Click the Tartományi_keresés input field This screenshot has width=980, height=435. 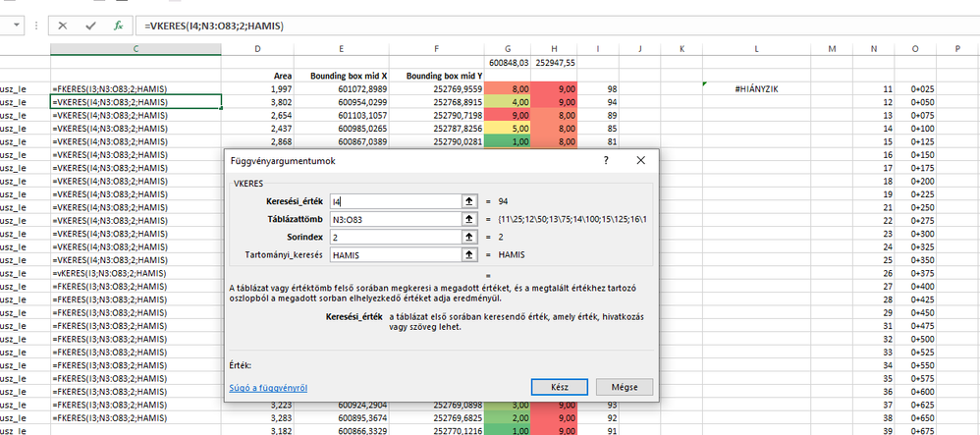tap(396, 254)
